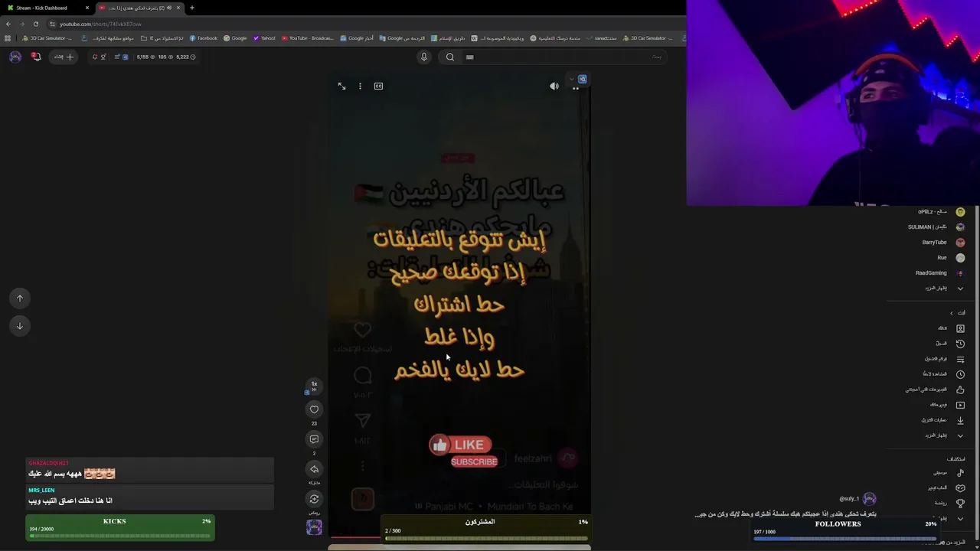Start voice search with microphone

pos(423,57)
